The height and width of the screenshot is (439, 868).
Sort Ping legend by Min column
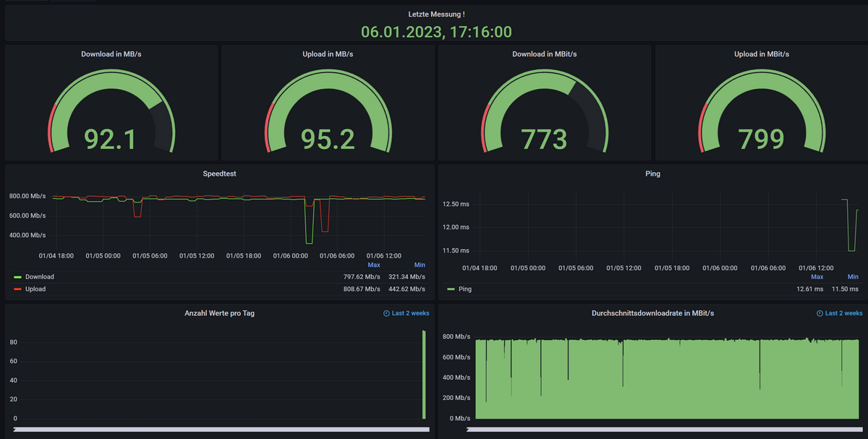853,277
